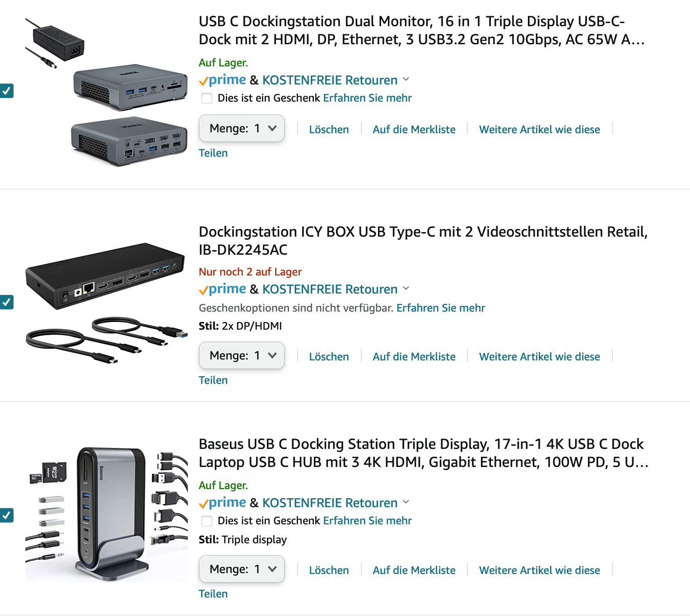Image resolution: width=690 pixels, height=616 pixels.
Task: Change the ICY BOX quantity via the Menge dropdown
Action: point(242,355)
